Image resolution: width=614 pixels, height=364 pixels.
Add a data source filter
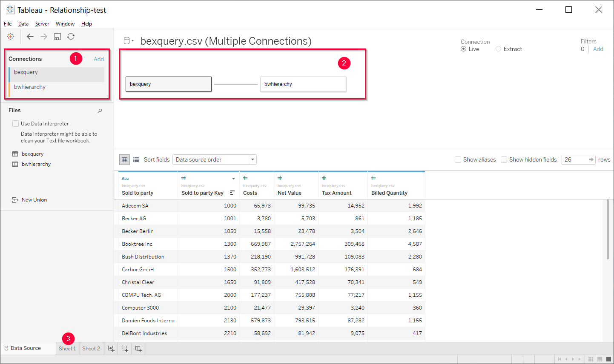[598, 49]
